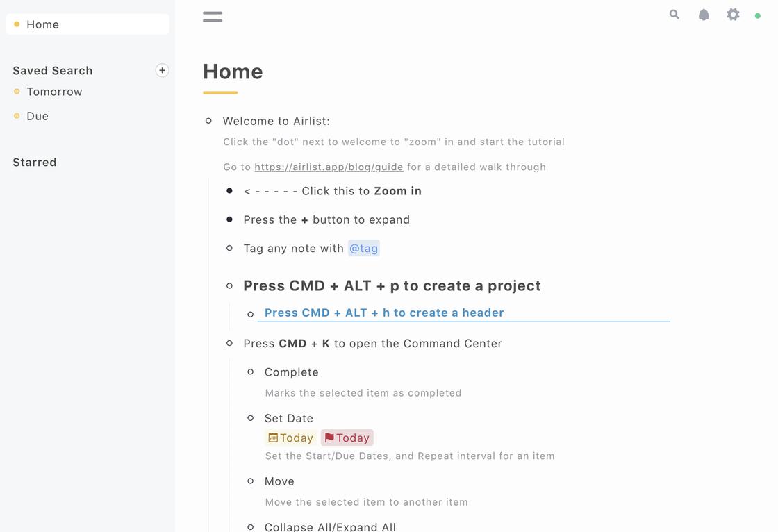The width and height of the screenshot is (778, 532).
Task: Click the notifications bell icon
Action: pyautogui.click(x=704, y=15)
